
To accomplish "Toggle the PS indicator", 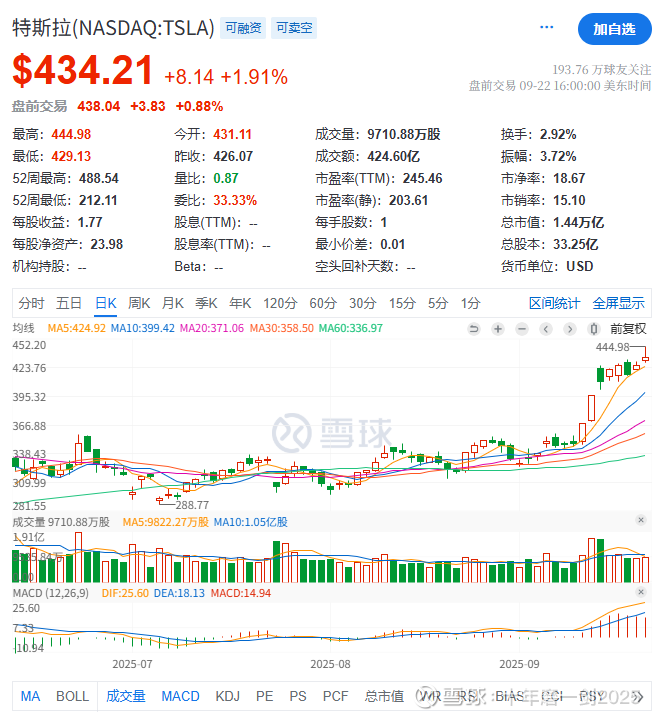I will click(x=298, y=696).
